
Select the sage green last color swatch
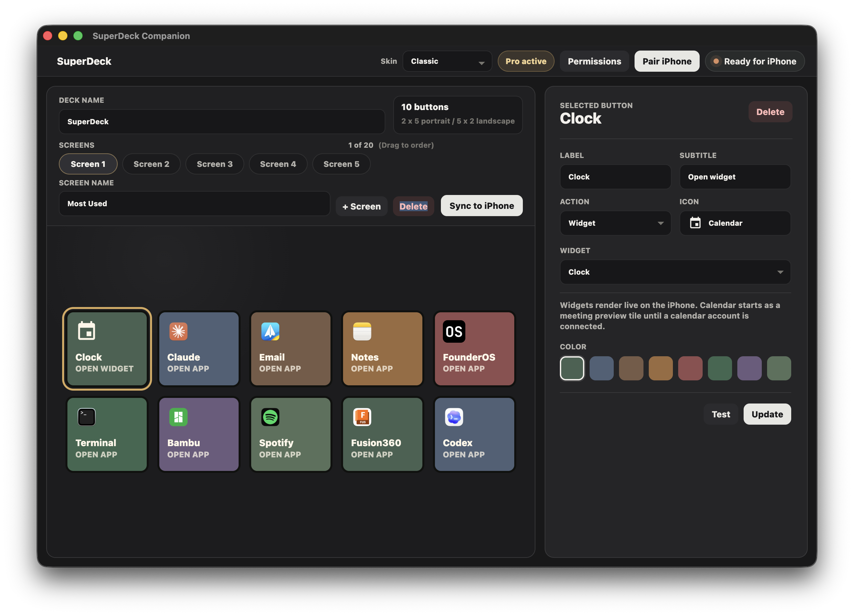coord(779,368)
